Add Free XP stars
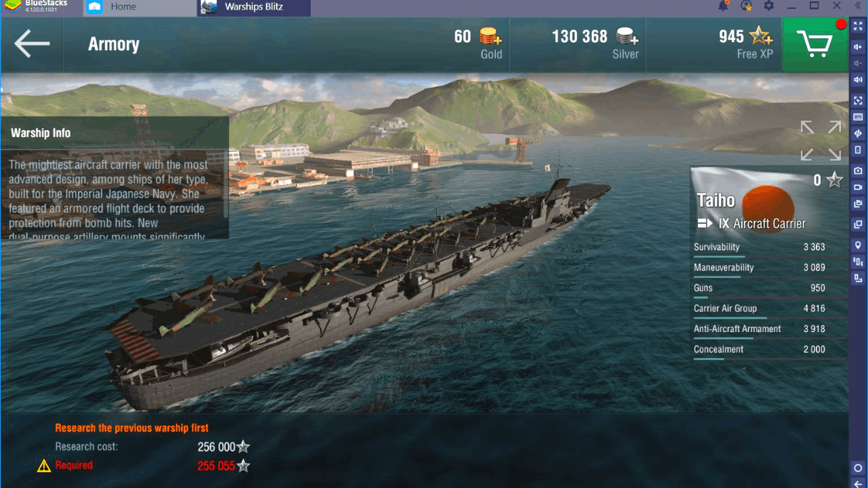Image resolution: width=868 pixels, height=488 pixels. coord(761,35)
